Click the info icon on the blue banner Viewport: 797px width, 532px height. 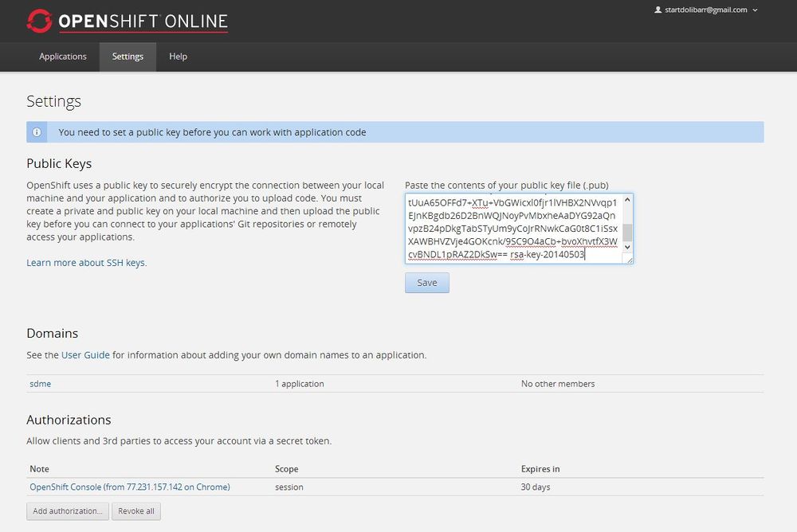(x=37, y=131)
